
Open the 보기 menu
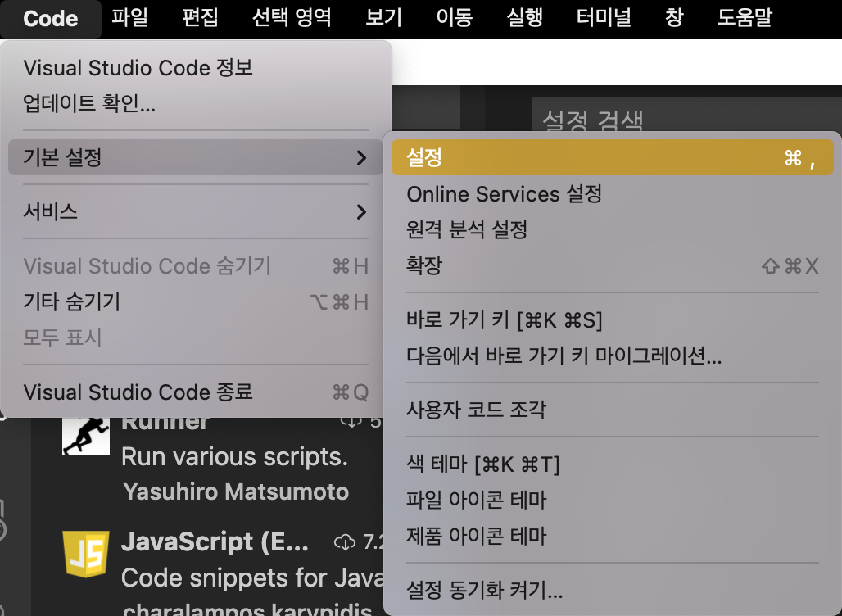tap(383, 18)
